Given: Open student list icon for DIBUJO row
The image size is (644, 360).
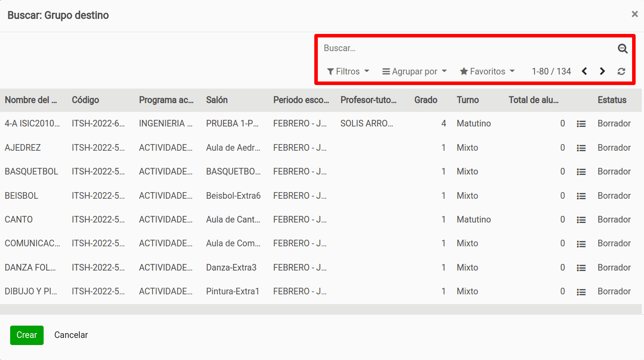Looking at the screenshot, I should [x=581, y=292].
